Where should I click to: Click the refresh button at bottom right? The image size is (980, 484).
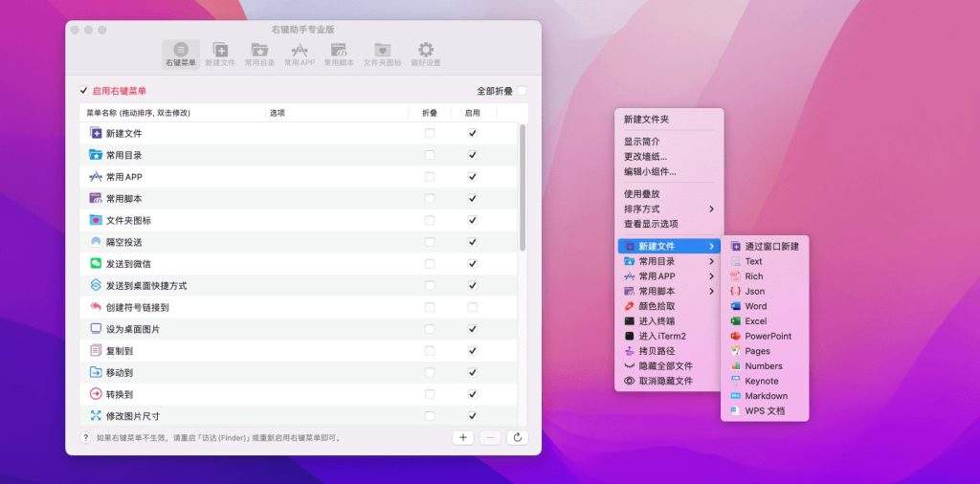pos(517,437)
